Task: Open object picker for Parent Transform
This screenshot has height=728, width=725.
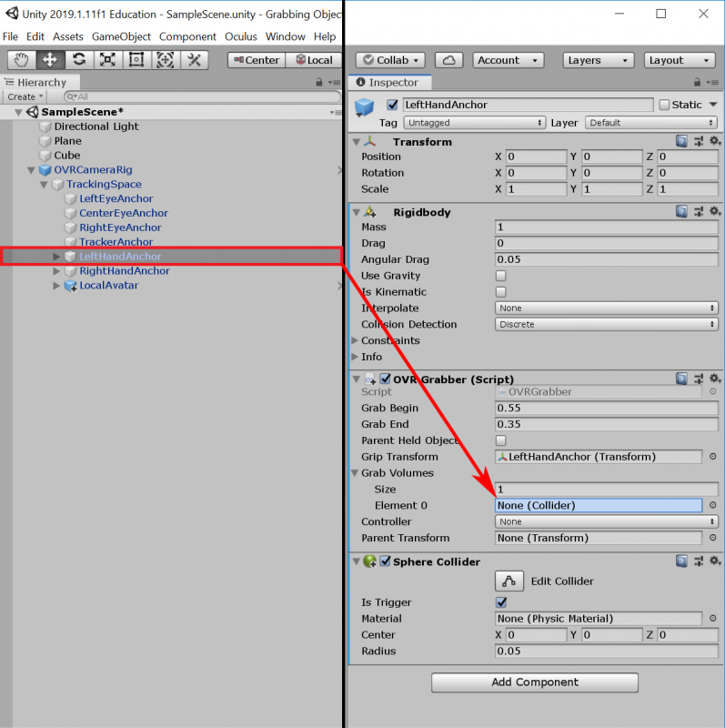Action: click(713, 537)
